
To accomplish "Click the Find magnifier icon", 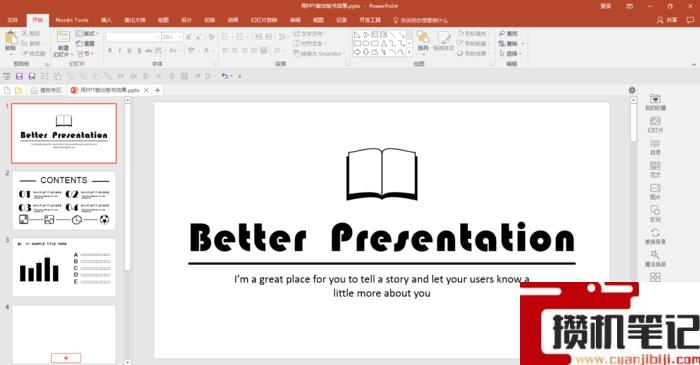I will [x=502, y=33].
